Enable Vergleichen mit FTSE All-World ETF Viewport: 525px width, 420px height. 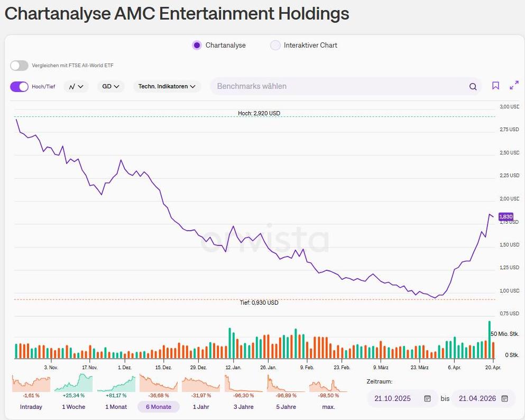(19, 66)
